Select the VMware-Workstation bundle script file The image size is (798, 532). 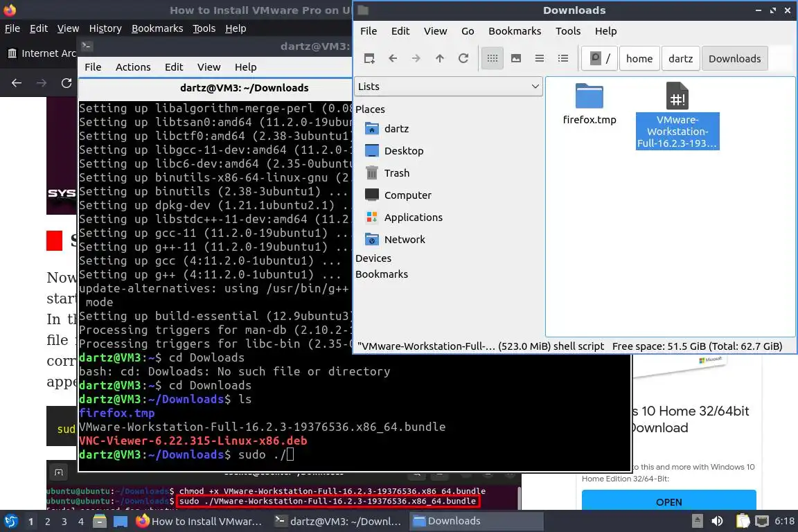click(x=677, y=116)
